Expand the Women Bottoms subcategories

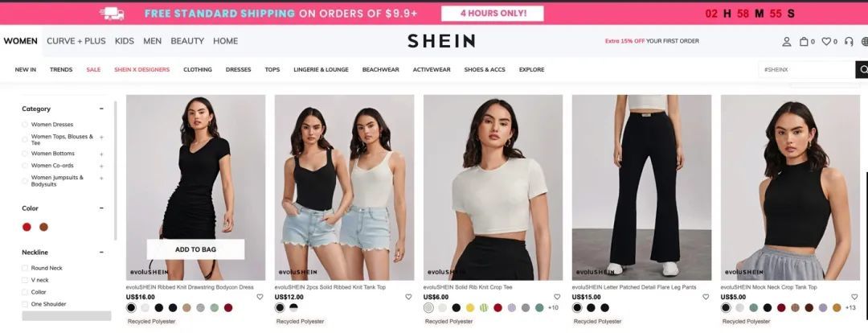tap(101, 154)
